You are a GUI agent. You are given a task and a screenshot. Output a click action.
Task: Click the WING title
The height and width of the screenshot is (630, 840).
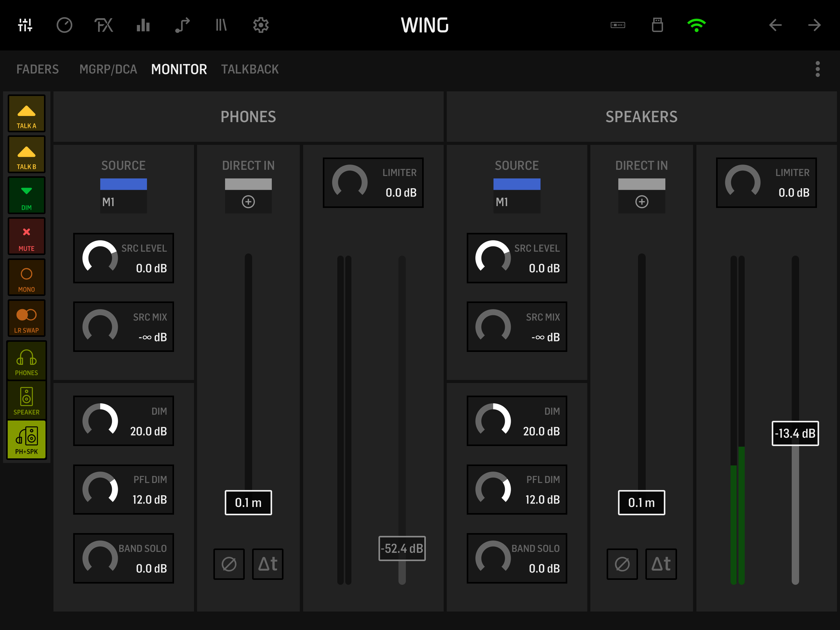pyautogui.click(x=425, y=25)
